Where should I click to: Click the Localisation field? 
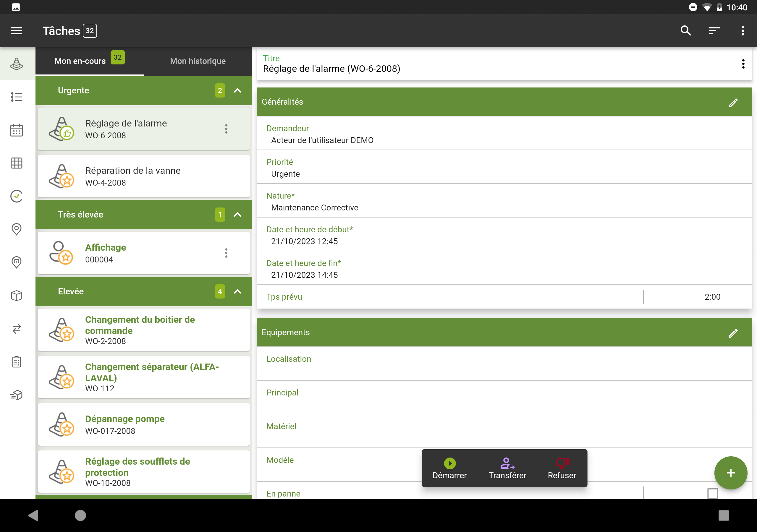pos(504,364)
